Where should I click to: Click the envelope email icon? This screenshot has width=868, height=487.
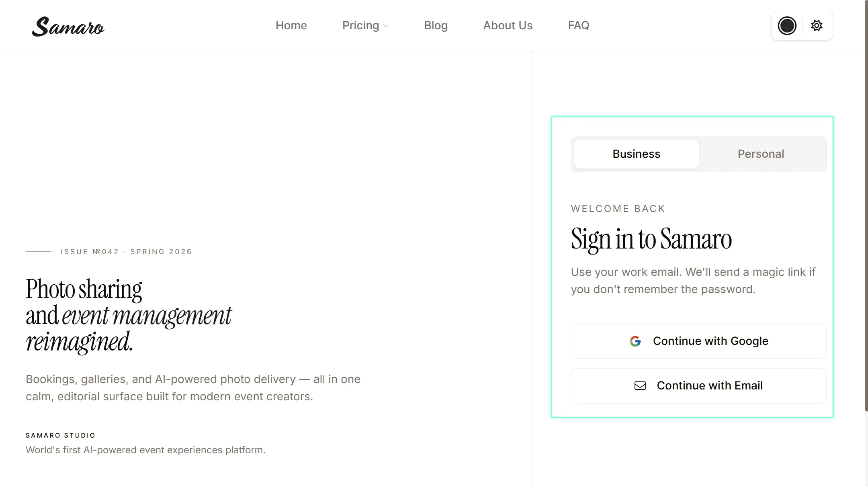pos(640,386)
